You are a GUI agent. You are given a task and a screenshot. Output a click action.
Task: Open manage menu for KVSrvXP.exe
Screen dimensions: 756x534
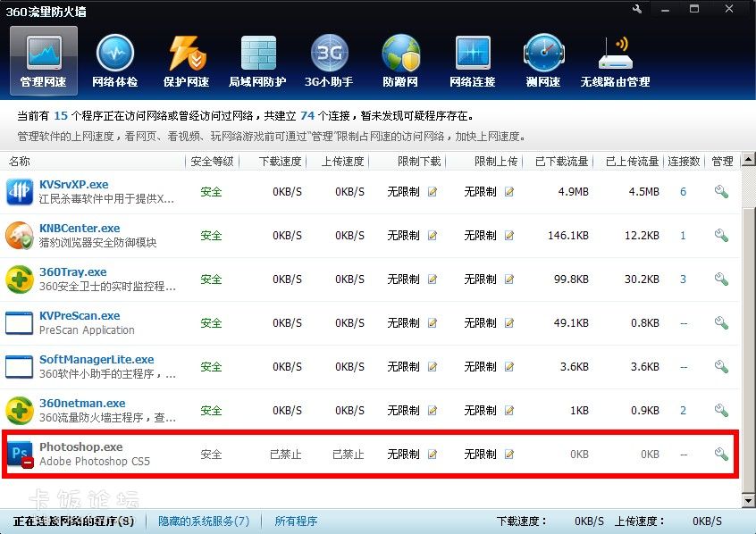point(721,192)
